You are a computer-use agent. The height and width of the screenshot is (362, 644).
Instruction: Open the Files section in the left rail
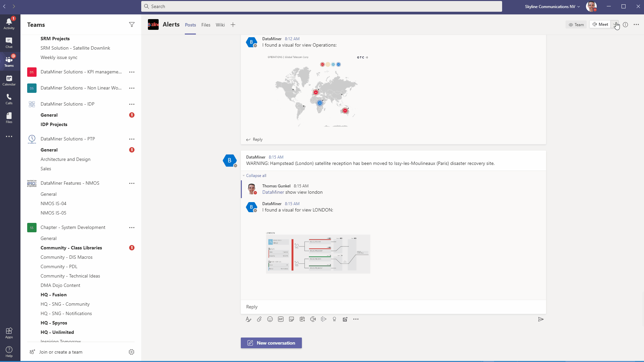tap(9, 117)
